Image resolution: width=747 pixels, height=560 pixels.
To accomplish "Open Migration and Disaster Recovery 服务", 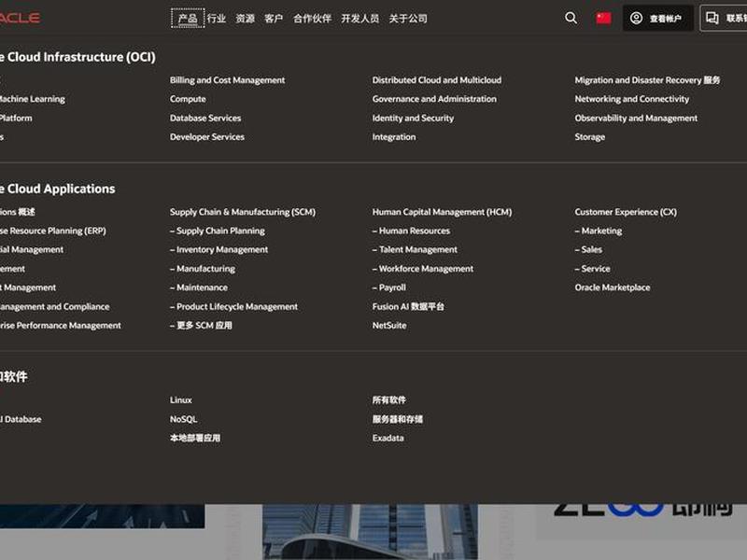I will [x=647, y=80].
